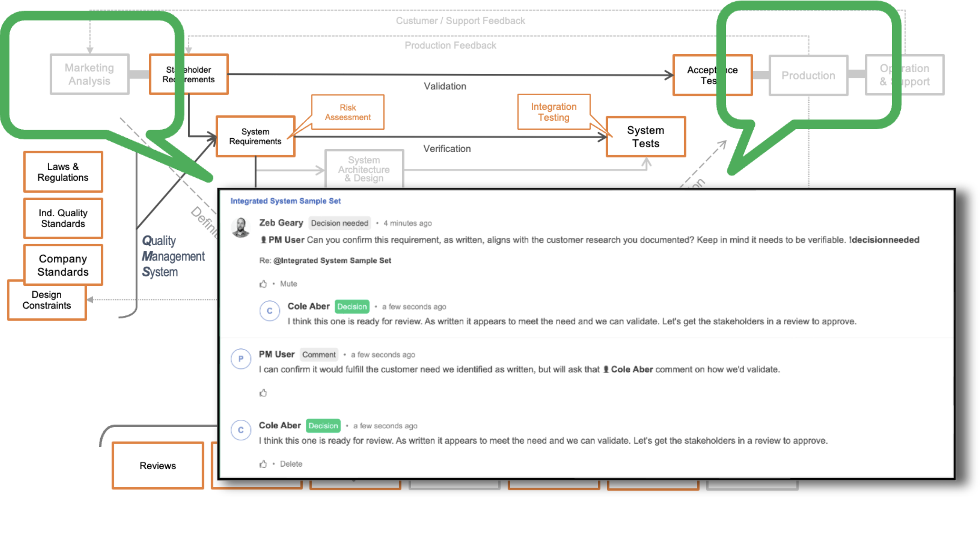Click the Zeb Geary author name
The image size is (980, 549).
tap(281, 223)
